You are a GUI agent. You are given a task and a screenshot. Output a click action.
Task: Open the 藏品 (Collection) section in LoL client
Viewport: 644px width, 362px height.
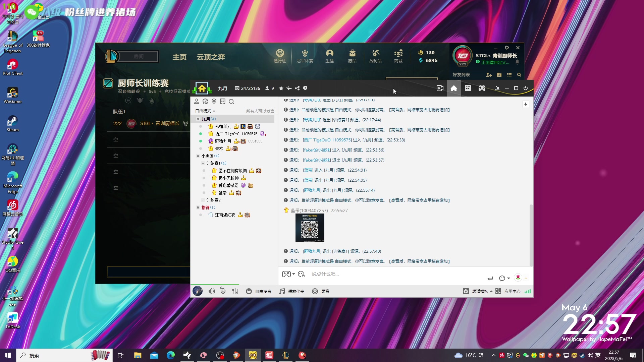tap(352, 56)
